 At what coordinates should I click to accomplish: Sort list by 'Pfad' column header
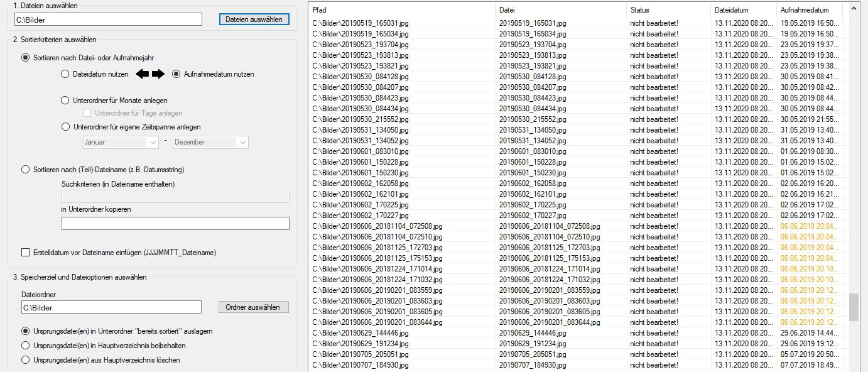click(402, 10)
